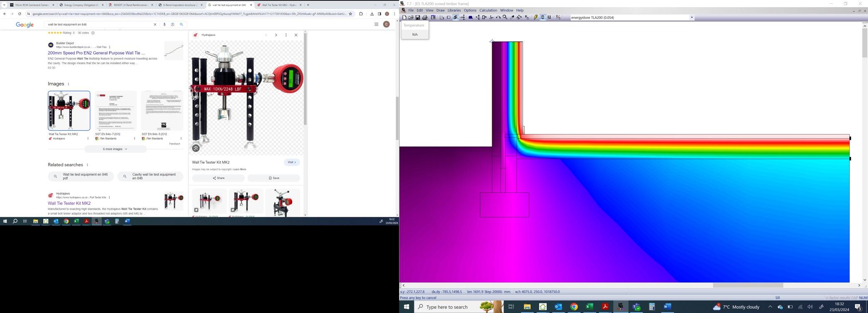Click the Chrome back navigation arrow
Image resolution: width=868 pixels, height=313 pixels.
(5, 14)
